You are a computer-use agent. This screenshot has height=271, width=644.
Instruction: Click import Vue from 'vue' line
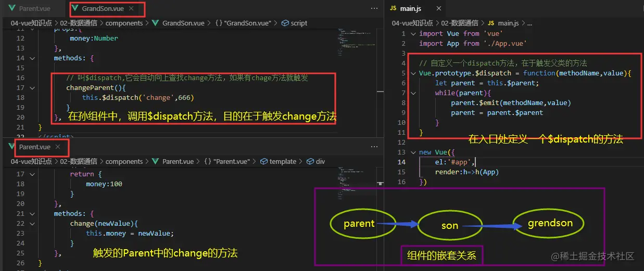(461, 34)
